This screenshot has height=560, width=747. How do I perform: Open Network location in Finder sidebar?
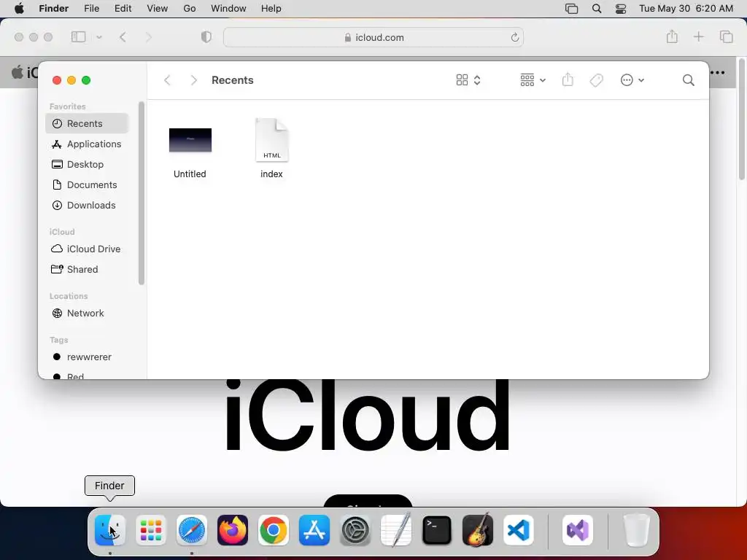pyautogui.click(x=87, y=314)
